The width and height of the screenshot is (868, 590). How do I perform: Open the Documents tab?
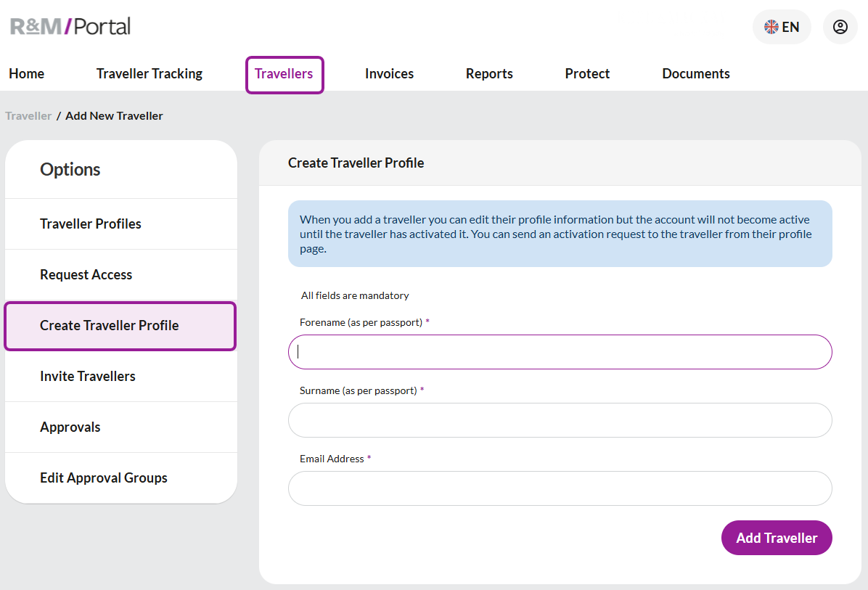[x=695, y=74]
